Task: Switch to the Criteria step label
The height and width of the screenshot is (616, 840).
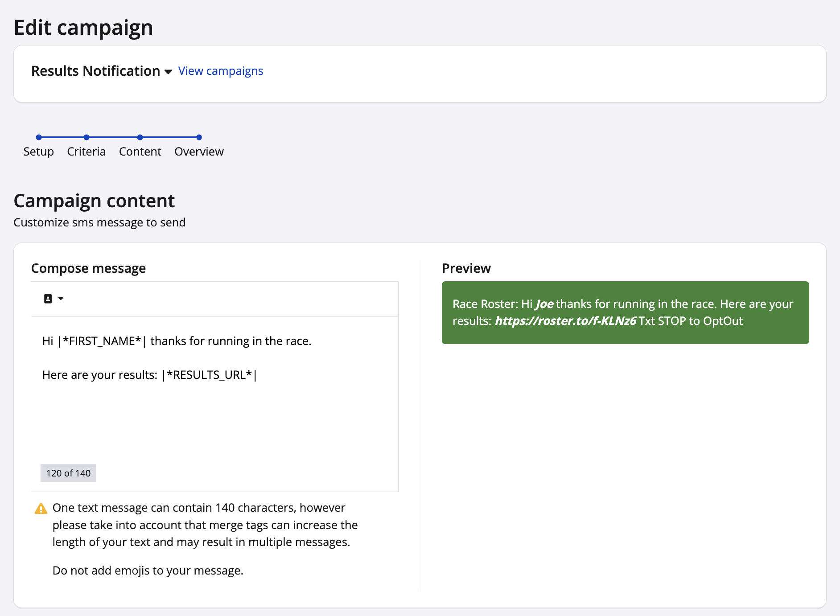Action: (86, 152)
